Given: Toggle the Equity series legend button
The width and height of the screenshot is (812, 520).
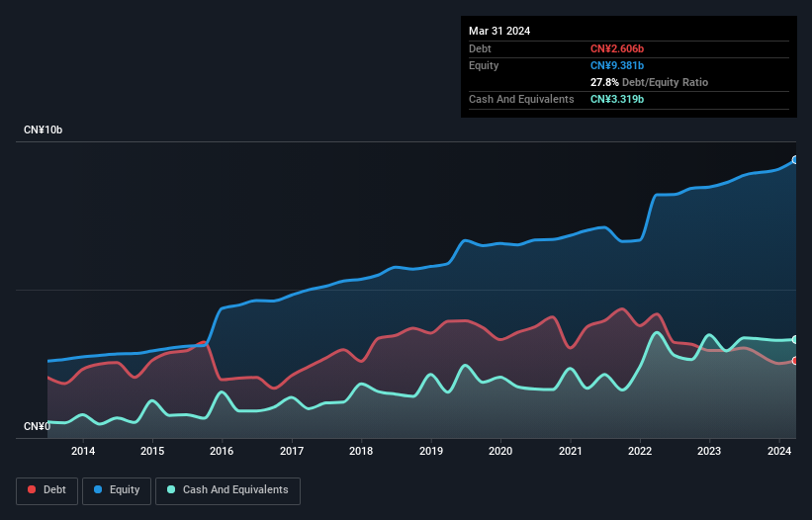Looking at the screenshot, I should click(x=117, y=490).
